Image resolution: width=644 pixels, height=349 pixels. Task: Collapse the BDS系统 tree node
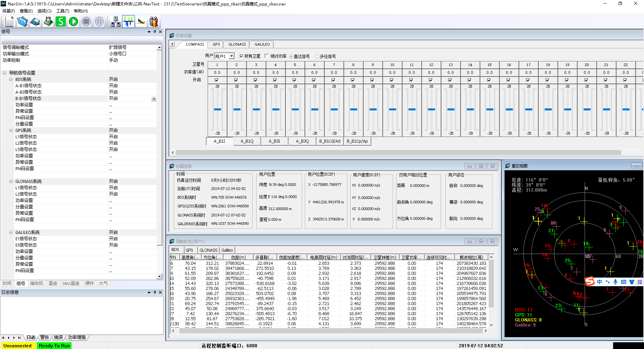pos(11,80)
